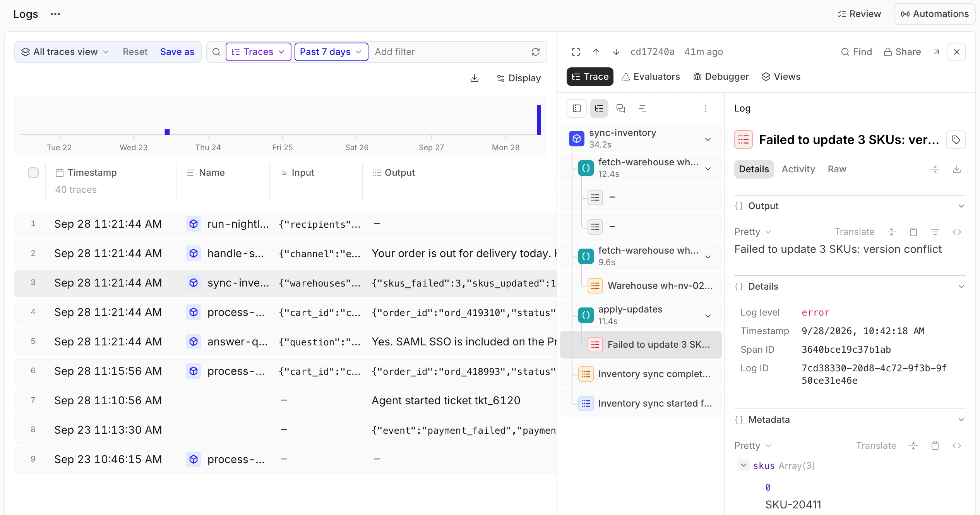Copy the Metadata value to clipboard
Image resolution: width=980 pixels, height=515 pixels.
point(935,446)
